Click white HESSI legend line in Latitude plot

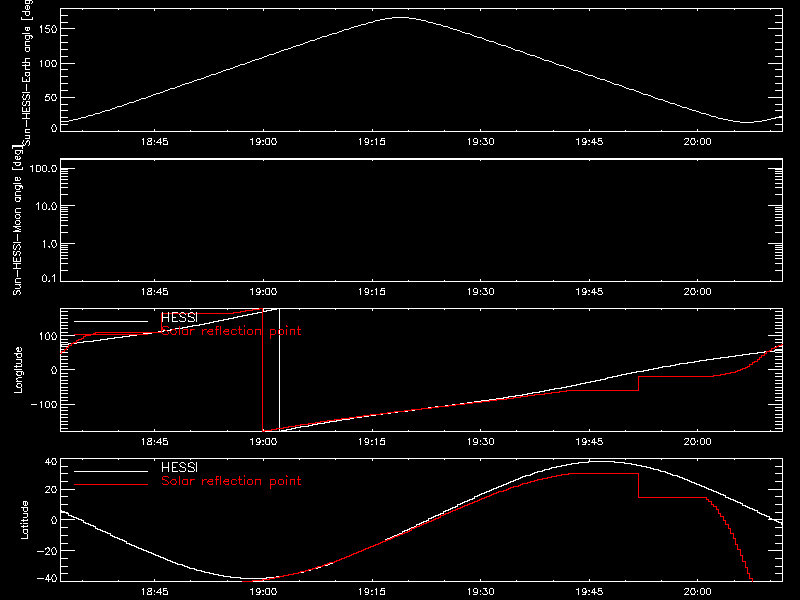point(111,471)
